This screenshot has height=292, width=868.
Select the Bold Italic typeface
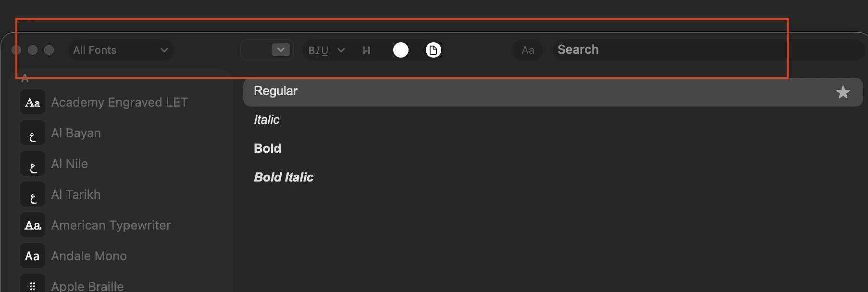(x=284, y=177)
